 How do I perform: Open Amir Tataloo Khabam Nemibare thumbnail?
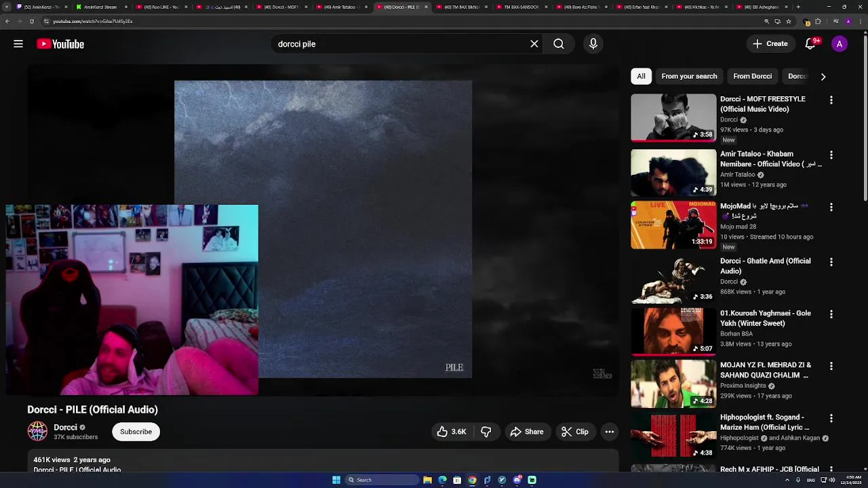(673, 173)
